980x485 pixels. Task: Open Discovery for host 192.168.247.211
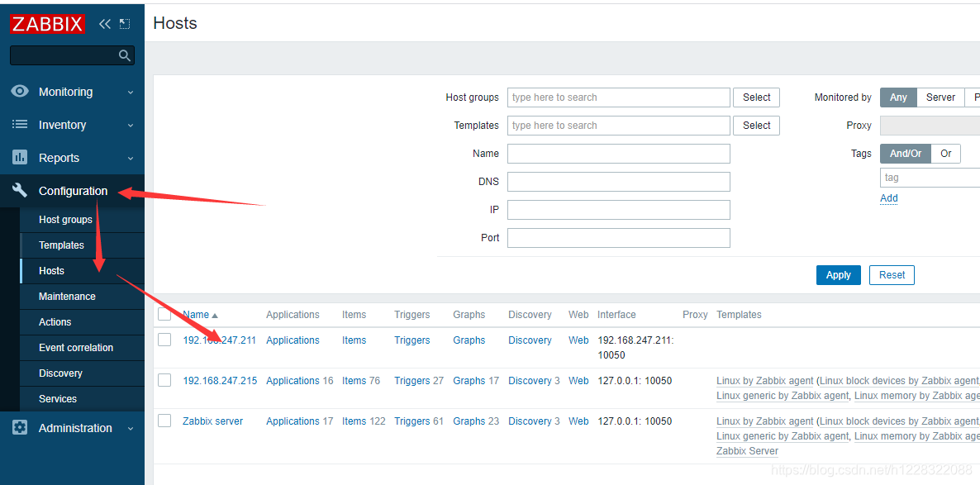530,340
